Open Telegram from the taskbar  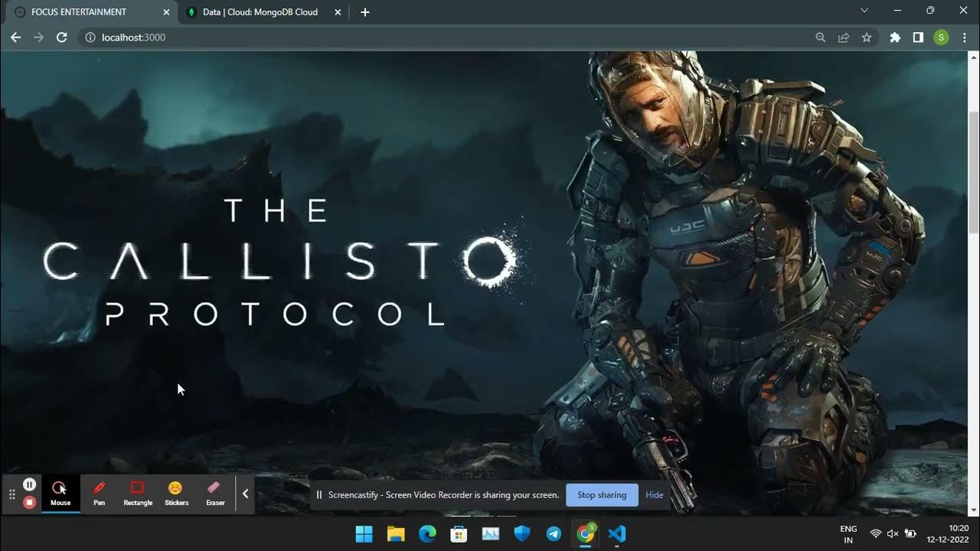point(554,534)
